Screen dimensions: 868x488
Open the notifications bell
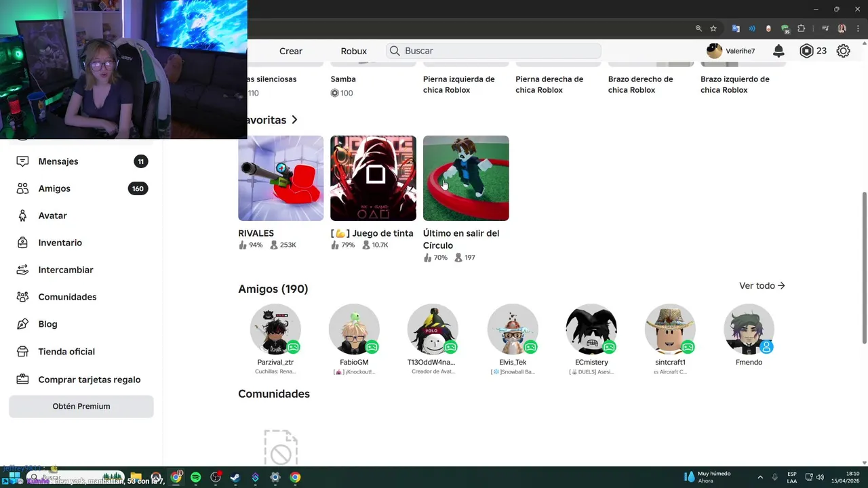coord(778,51)
